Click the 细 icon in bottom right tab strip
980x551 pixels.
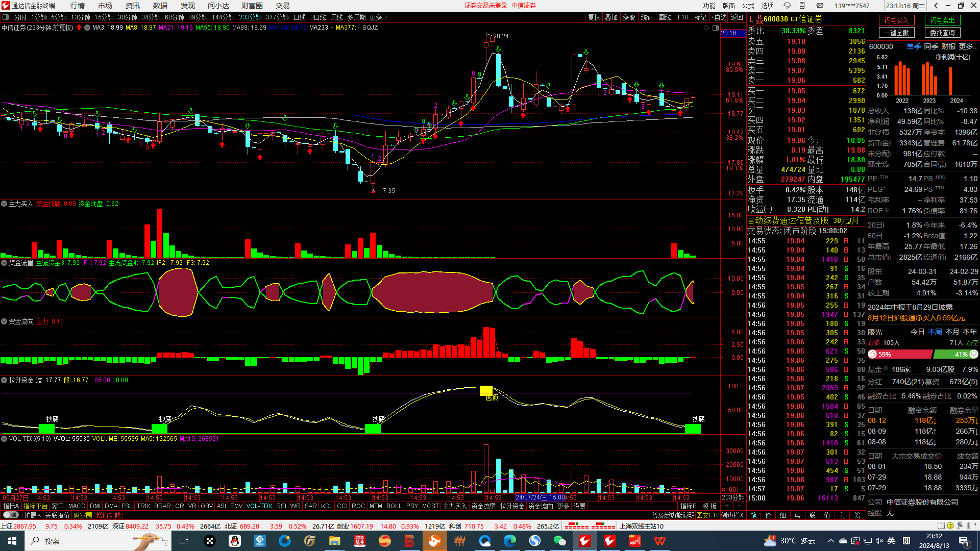pos(783,515)
